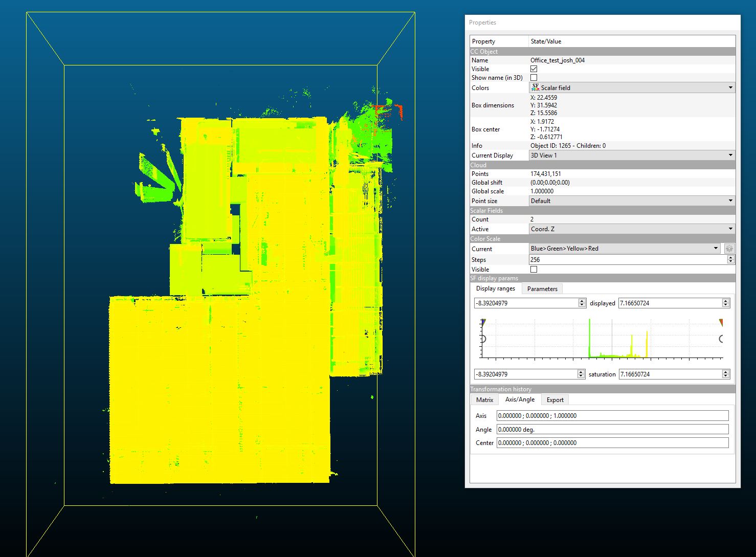Click the minimum saturation value field
Screen dimensions: 756x557
(x=525, y=374)
